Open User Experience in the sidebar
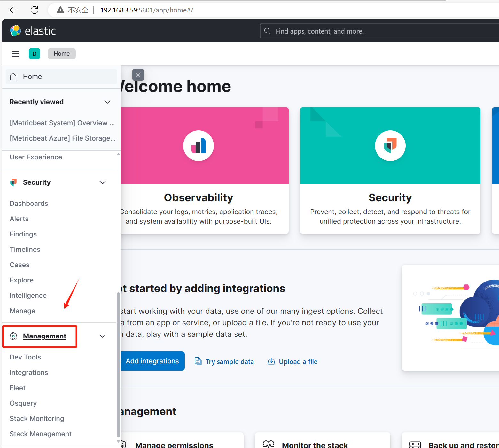 point(36,157)
